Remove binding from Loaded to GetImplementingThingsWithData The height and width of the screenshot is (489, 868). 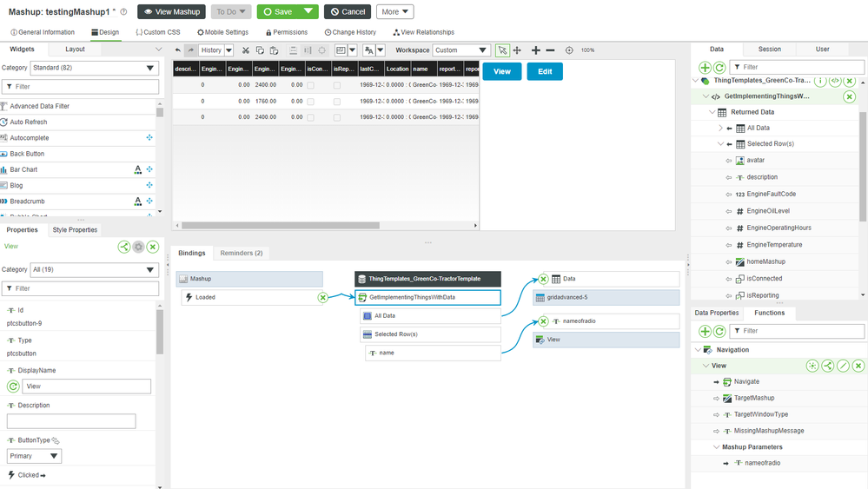pos(322,298)
